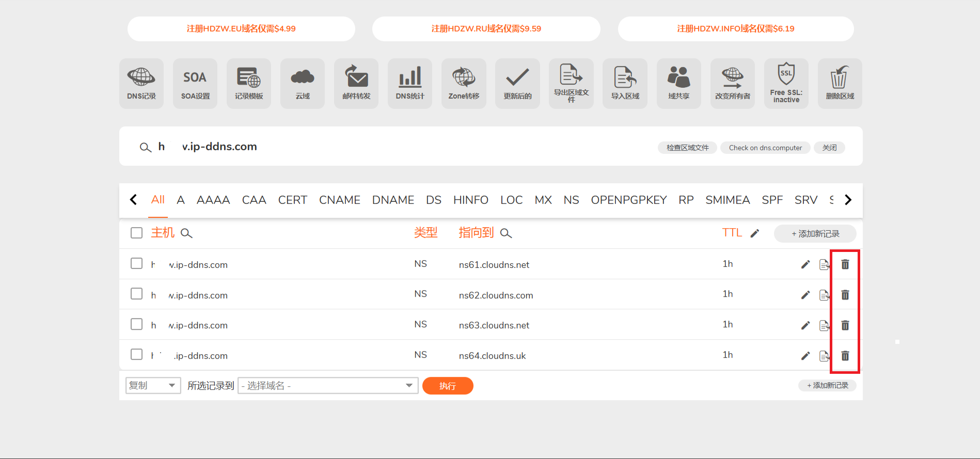
Task: Switch to the CNAME record tab
Action: (339, 200)
